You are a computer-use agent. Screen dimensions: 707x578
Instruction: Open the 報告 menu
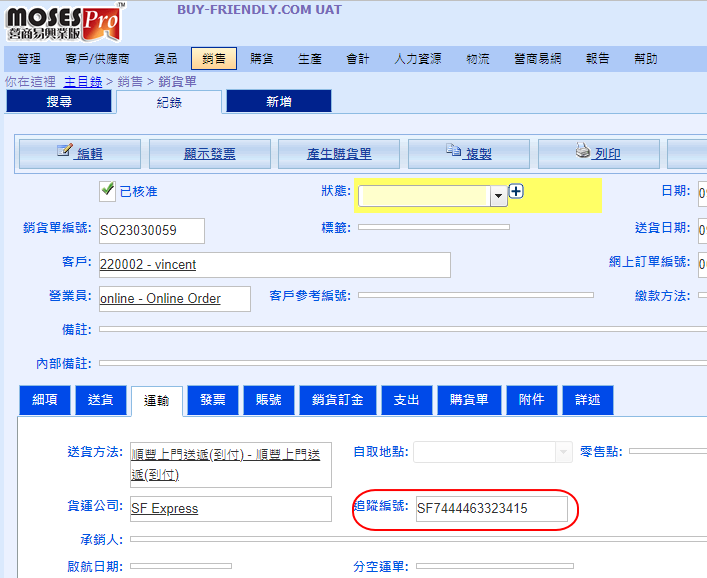[597, 59]
